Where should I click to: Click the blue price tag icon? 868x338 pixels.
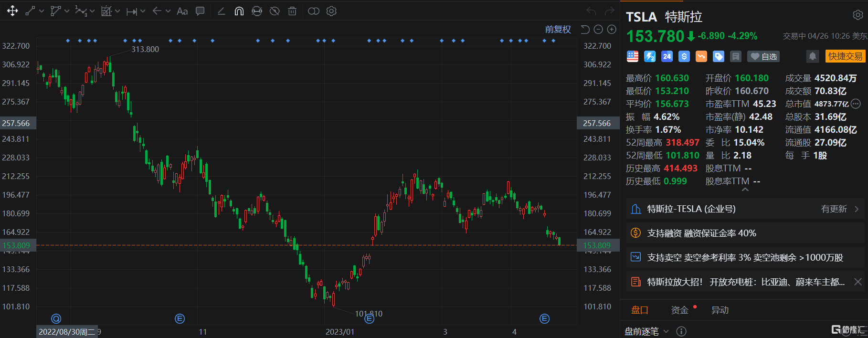(719, 56)
